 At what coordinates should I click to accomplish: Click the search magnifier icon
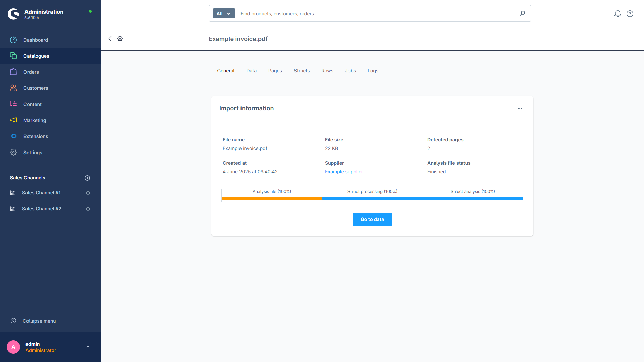(x=522, y=13)
